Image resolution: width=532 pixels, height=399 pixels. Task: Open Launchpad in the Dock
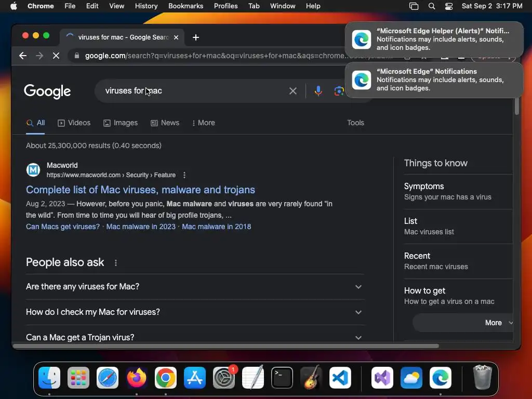click(78, 377)
